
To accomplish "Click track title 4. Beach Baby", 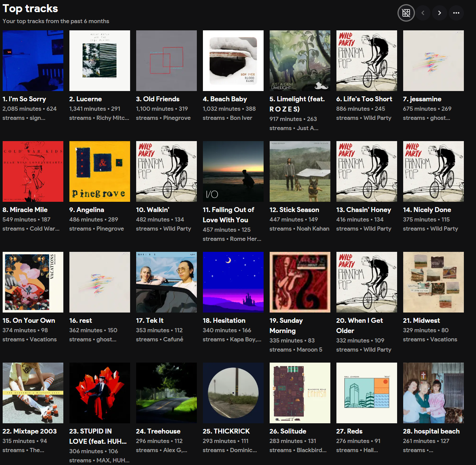I will click(225, 99).
